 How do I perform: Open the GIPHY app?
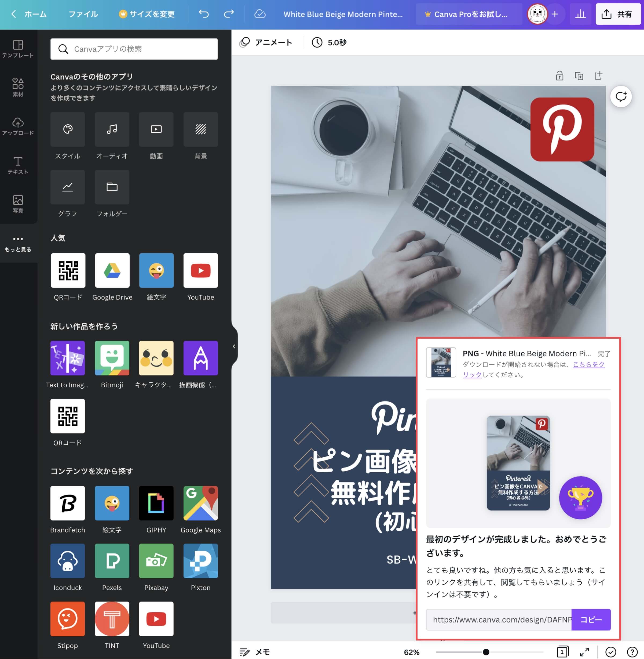click(156, 503)
